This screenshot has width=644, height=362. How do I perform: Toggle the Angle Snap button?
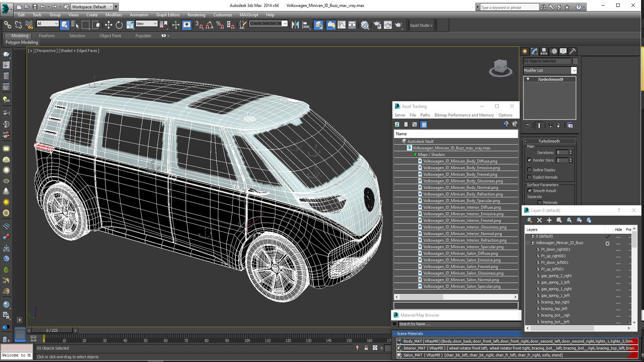click(210, 25)
